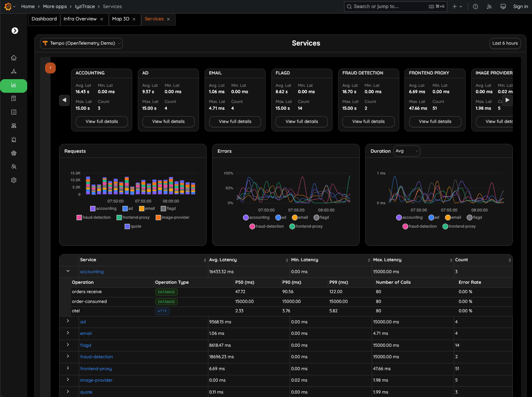Enable kiosk mode via the monitor icon
The image size is (532, 397).
pos(503,6)
